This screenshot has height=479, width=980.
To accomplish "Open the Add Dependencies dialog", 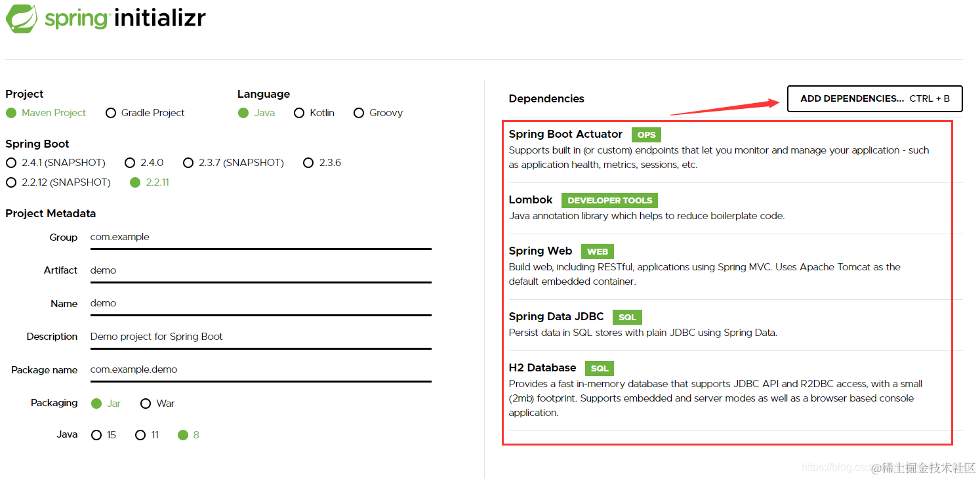I will tap(875, 99).
